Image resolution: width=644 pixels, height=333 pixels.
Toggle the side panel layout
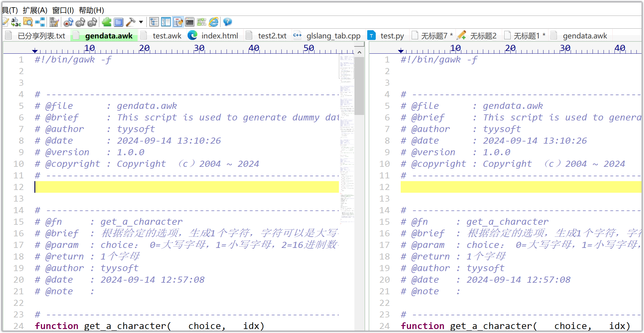pos(166,22)
